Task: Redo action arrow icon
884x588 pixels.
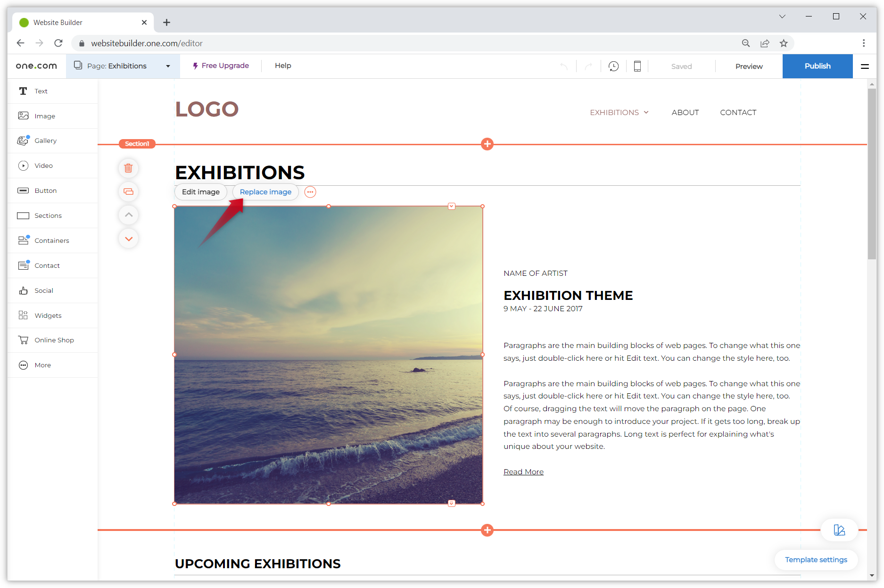Action: pos(588,66)
